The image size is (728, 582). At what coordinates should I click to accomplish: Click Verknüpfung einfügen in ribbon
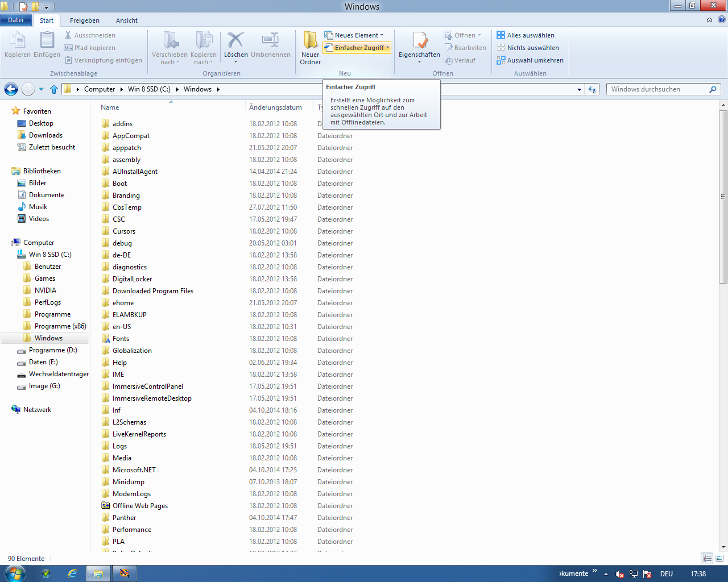103,60
